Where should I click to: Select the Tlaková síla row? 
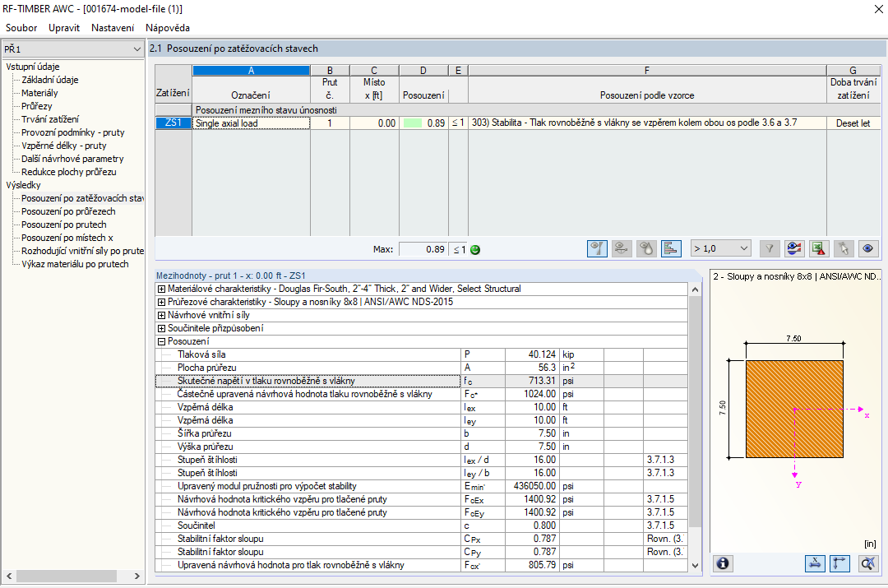click(421, 354)
